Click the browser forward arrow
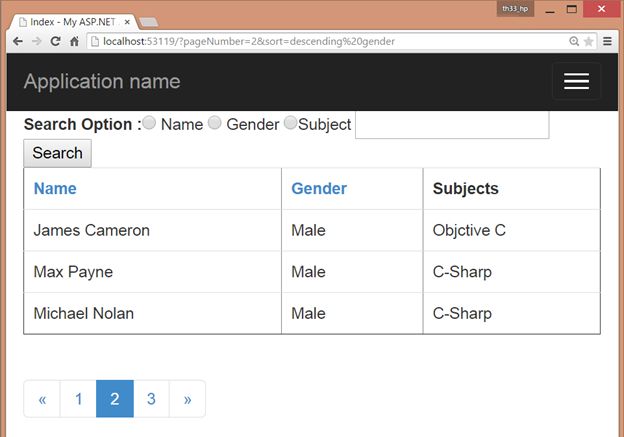 pos(37,42)
